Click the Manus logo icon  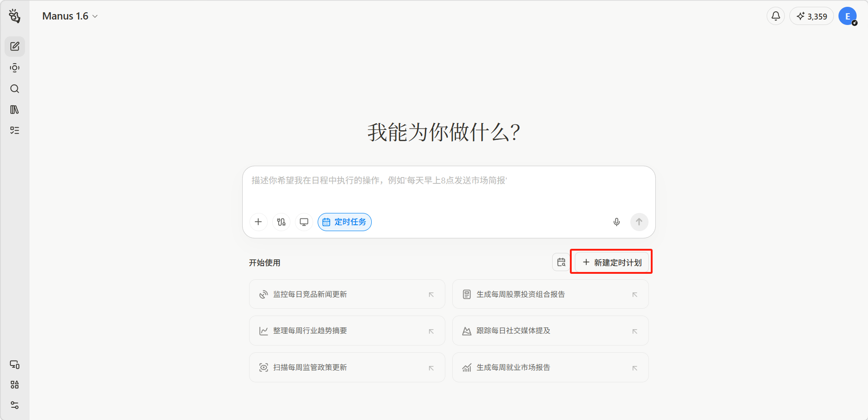pos(15,16)
